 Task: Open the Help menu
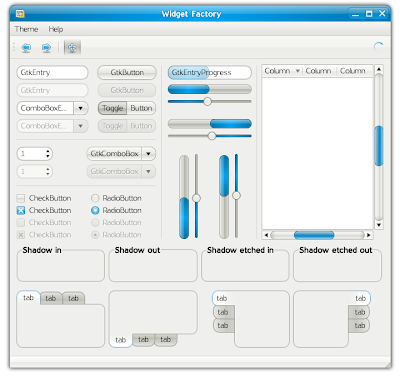pos(56,29)
